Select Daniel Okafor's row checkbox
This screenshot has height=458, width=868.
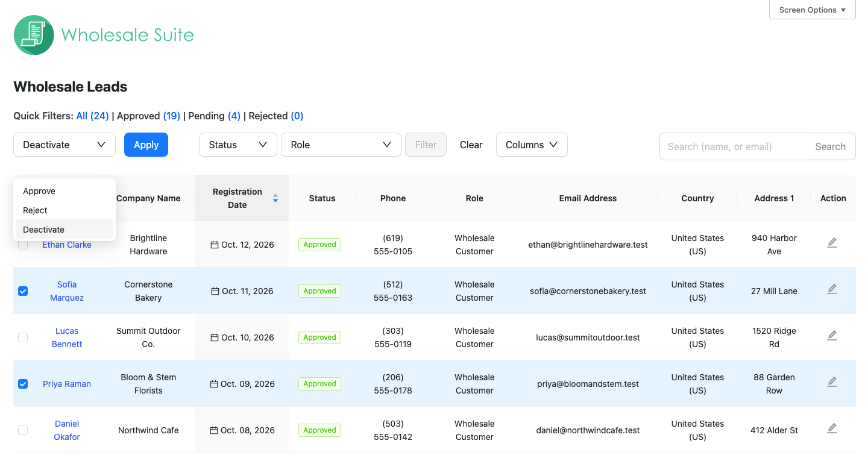23,430
